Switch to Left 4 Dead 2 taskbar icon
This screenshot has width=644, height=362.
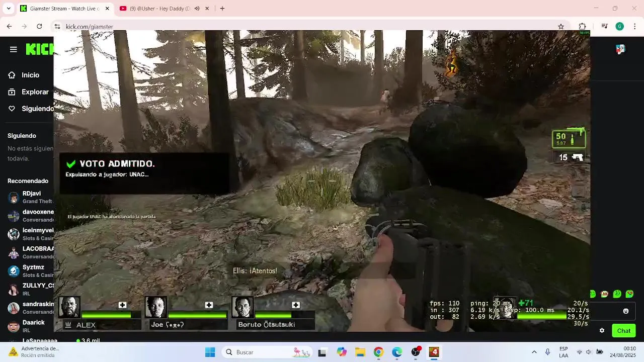434,352
